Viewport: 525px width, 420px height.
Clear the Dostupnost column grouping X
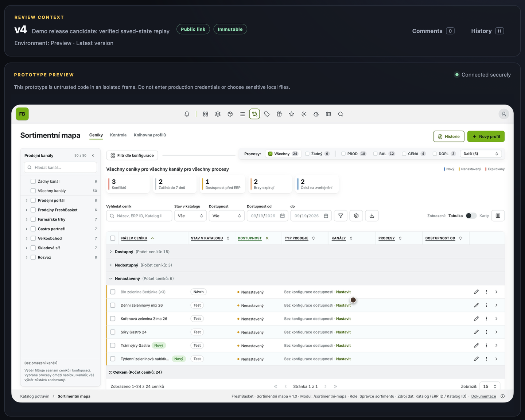pyautogui.click(x=267, y=238)
